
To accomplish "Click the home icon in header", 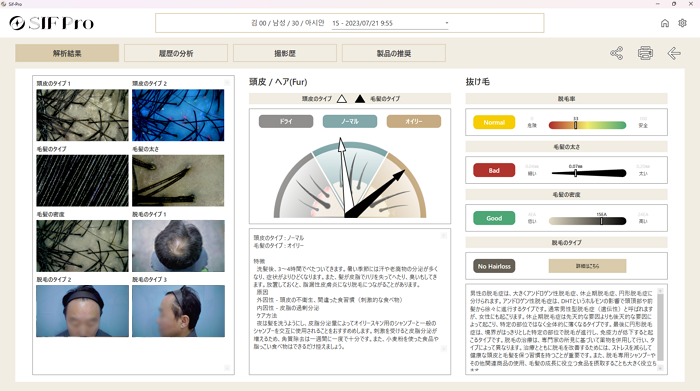I will point(665,23).
